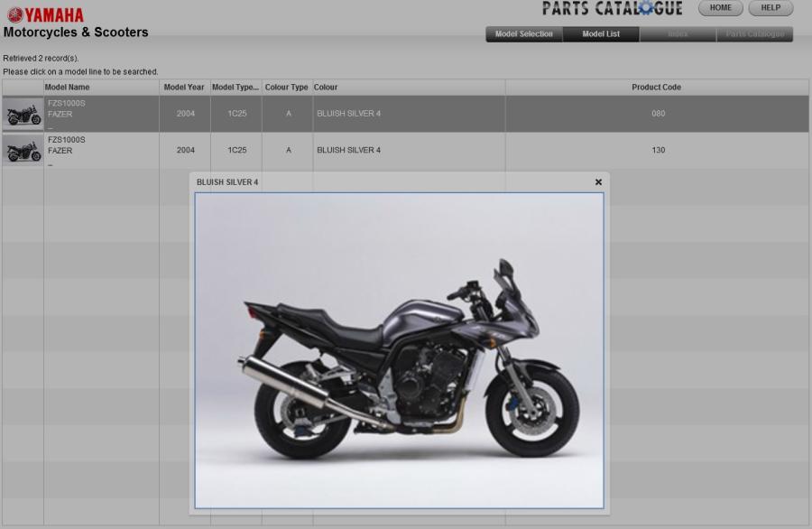Click the Colour column header
This screenshot has width=812, height=529.
pos(409,87)
